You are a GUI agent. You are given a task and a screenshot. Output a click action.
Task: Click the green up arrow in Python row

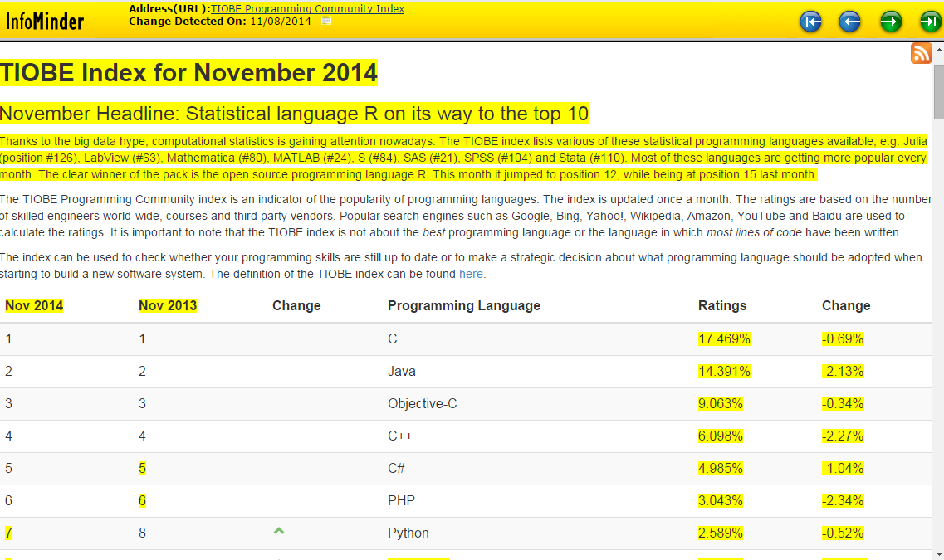[x=279, y=530]
